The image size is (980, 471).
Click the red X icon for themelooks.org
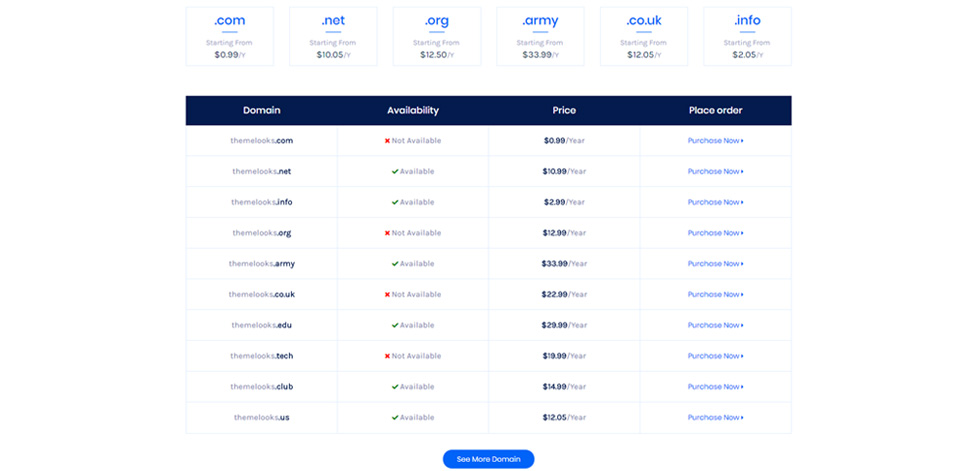point(388,232)
